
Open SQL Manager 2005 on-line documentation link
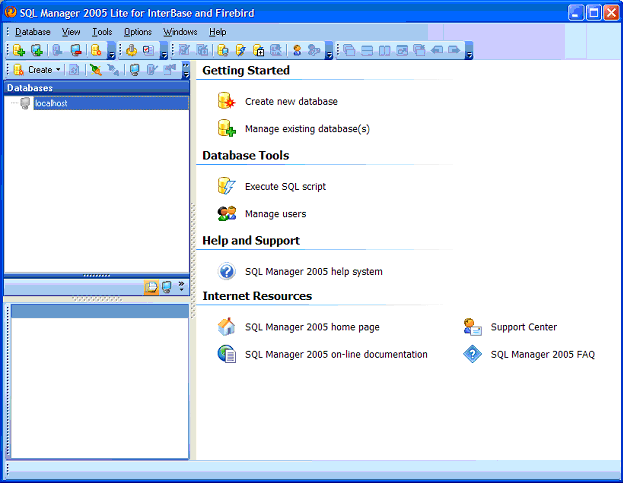click(336, 354)
